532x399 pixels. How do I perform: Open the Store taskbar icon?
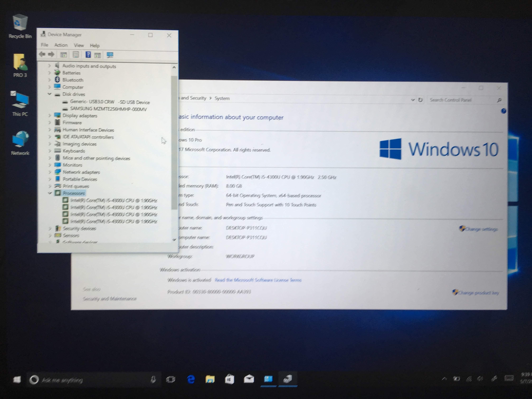tap(229, 379)
